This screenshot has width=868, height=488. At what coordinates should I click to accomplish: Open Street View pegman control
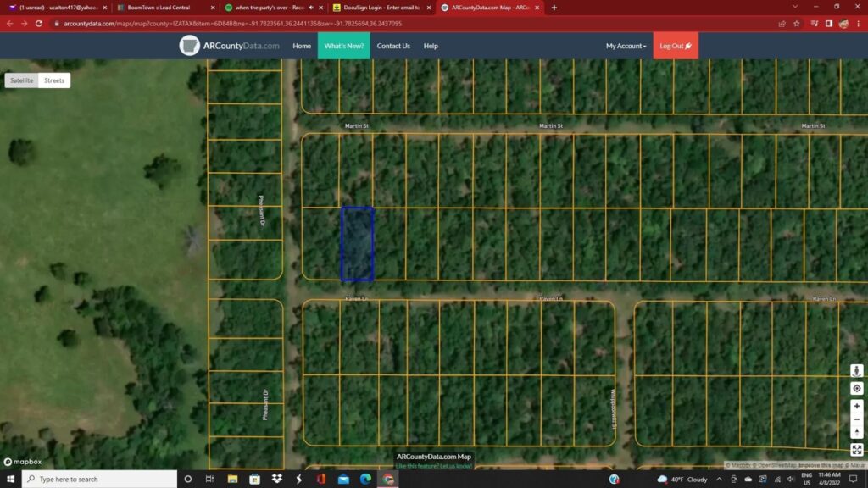tap(857, 372)
